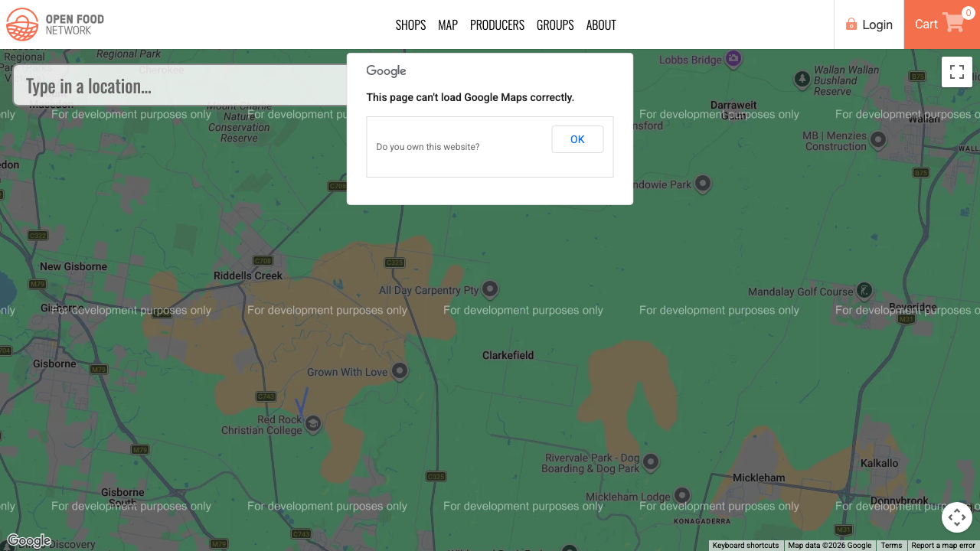Open the Shops menu item

click(x=410, y=24)
